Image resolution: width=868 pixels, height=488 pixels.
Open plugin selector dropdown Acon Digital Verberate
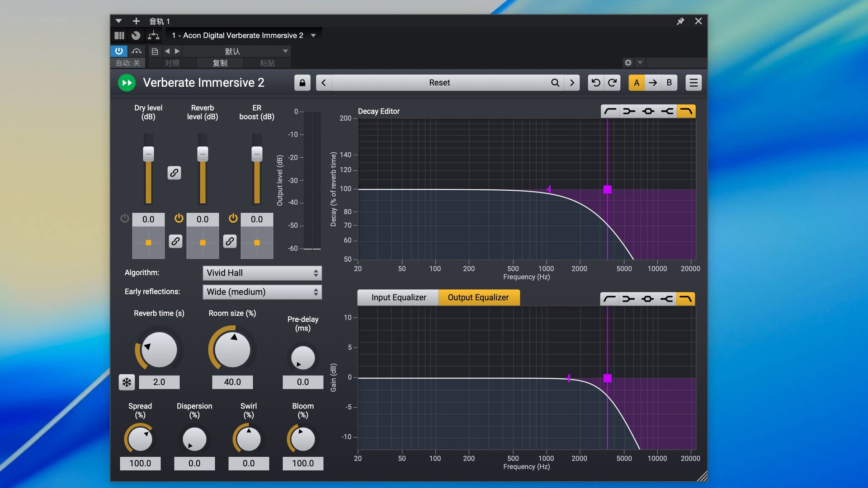click(x=244, y=35)
